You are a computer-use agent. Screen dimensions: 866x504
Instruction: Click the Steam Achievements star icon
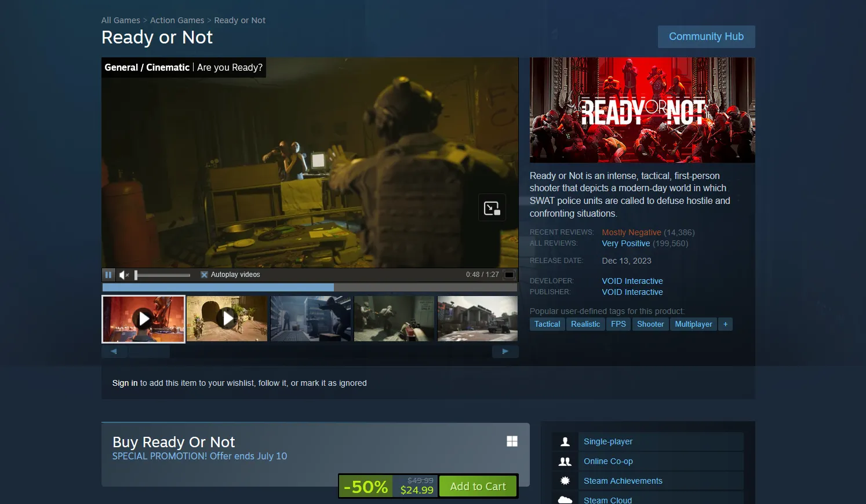pyautogui.click(x=565, y=481)
